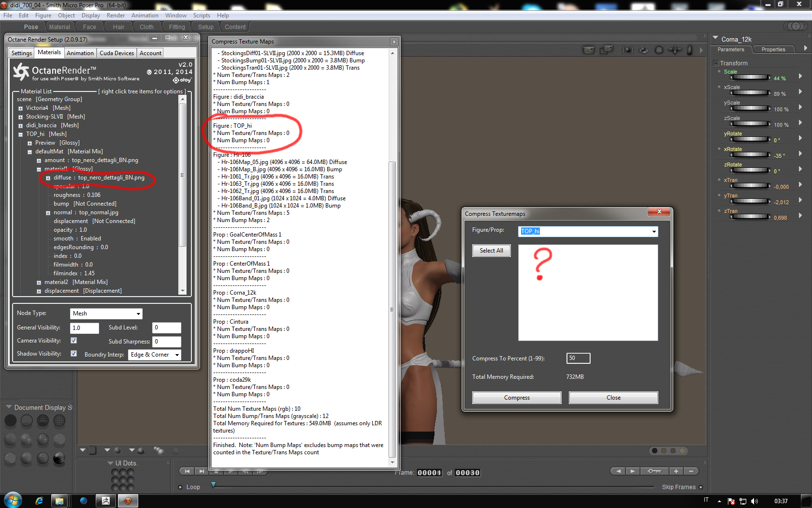This screenshot has width=812, height=508.
Task: Jump to last frame in timeline
Action: [202, 471]
